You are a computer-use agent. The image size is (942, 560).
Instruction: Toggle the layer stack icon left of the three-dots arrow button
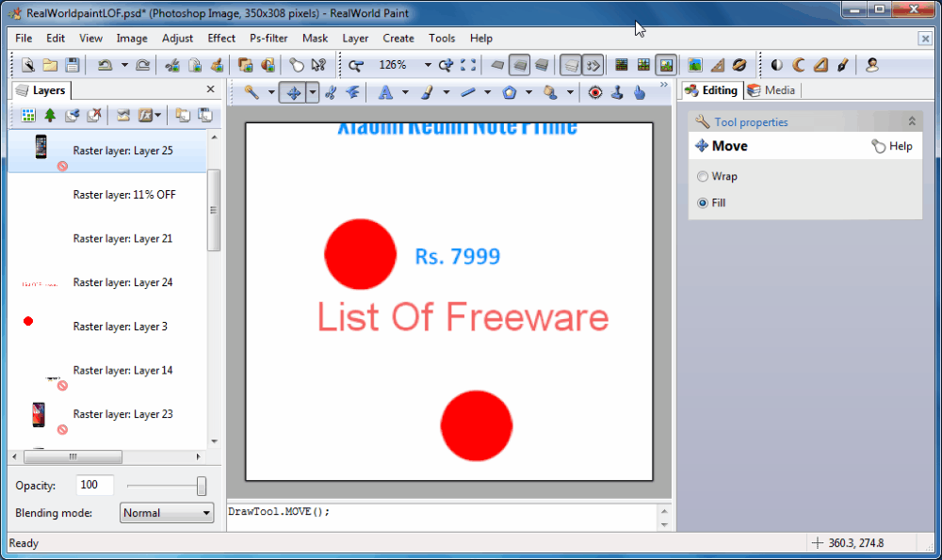tap(570, 65)
